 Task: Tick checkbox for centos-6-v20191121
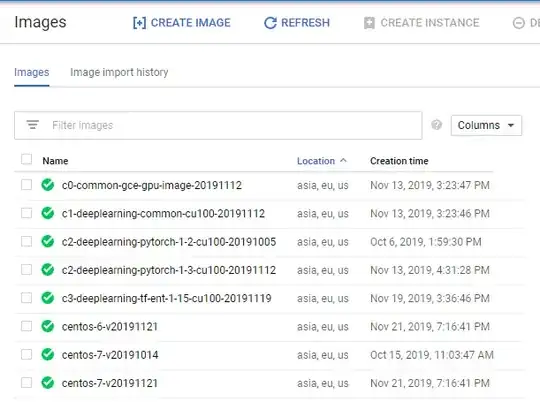pyautogui.click(x=27, y=326)
